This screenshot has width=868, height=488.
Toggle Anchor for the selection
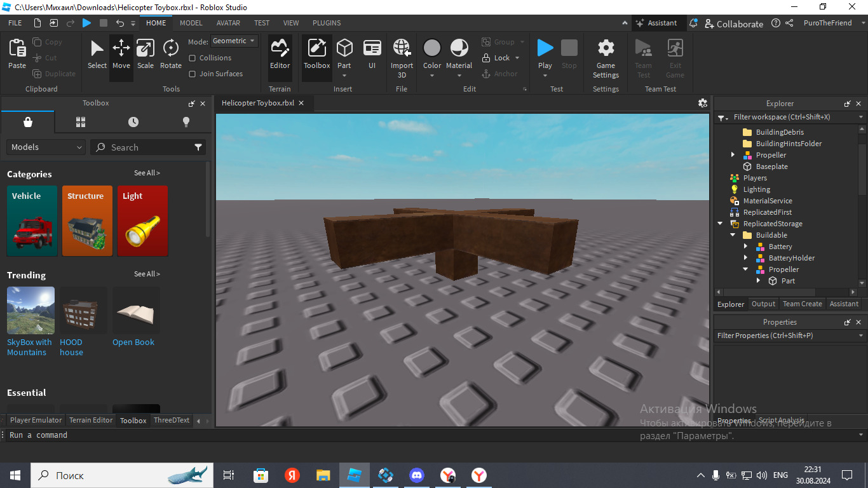(x=502, y=74)
